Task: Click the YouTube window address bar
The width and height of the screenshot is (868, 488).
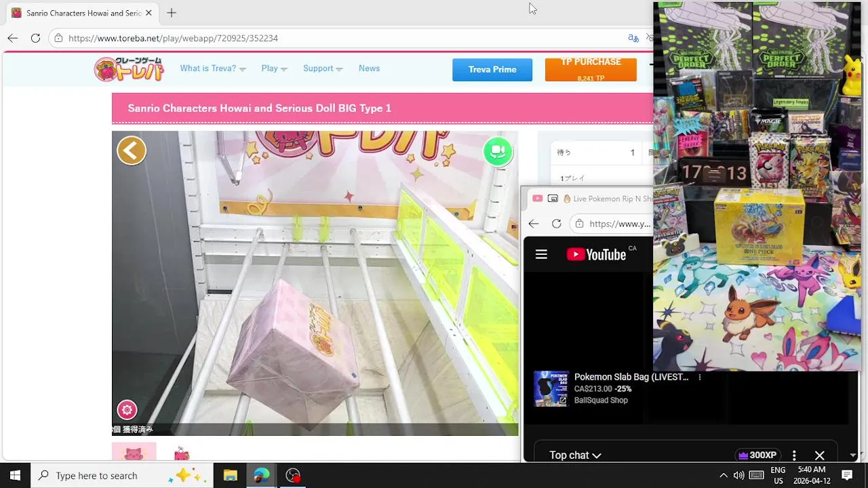Action: [x=612, y=224]
